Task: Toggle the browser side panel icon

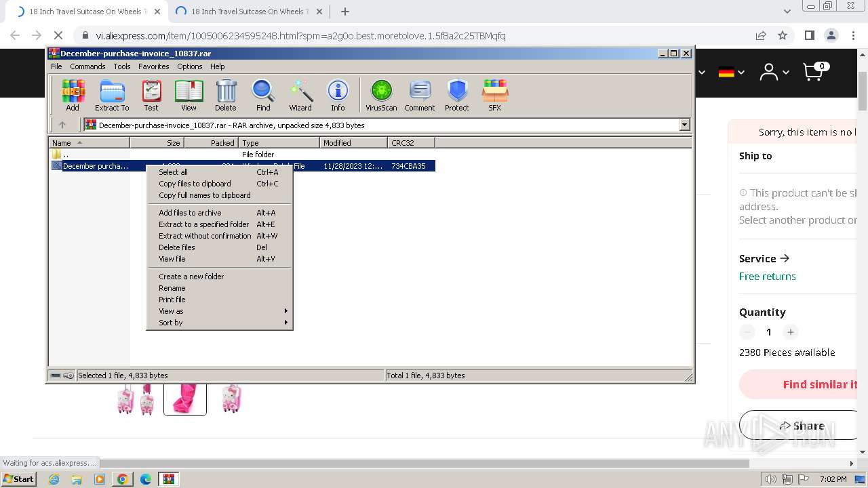Action: pyautogui.click(x=809, y=36)
